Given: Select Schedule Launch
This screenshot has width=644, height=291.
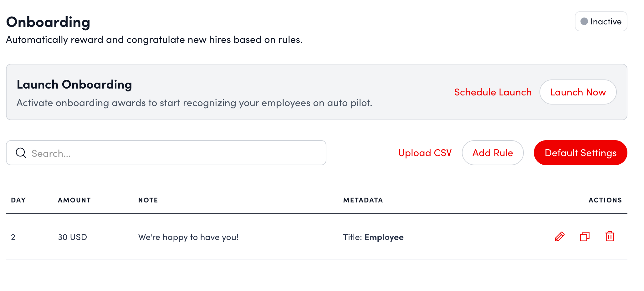Looking at the screenshot, I should click(492, 92).
